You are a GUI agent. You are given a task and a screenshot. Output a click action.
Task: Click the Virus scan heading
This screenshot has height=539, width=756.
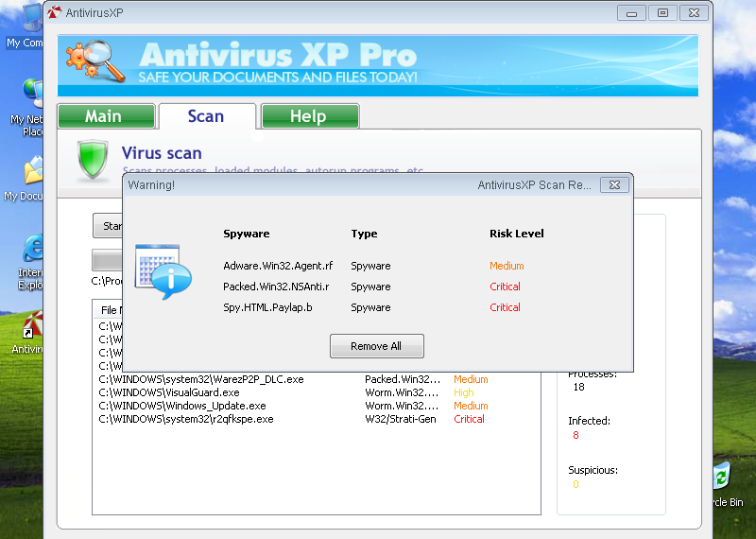click(162, 153)
